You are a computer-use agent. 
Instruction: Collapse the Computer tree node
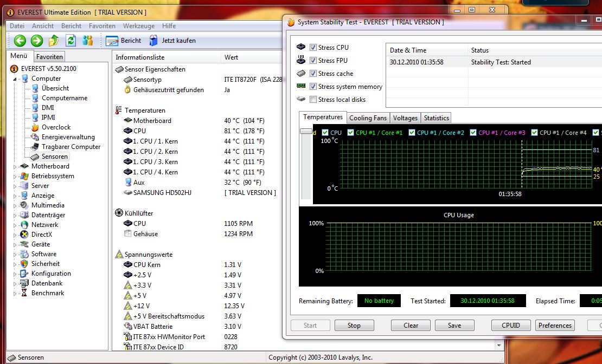click(15, 79)
